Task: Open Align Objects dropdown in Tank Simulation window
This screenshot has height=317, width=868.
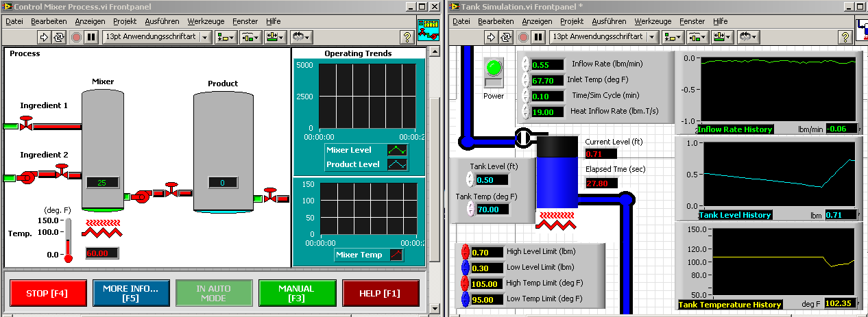Action: tap(673, 37)
